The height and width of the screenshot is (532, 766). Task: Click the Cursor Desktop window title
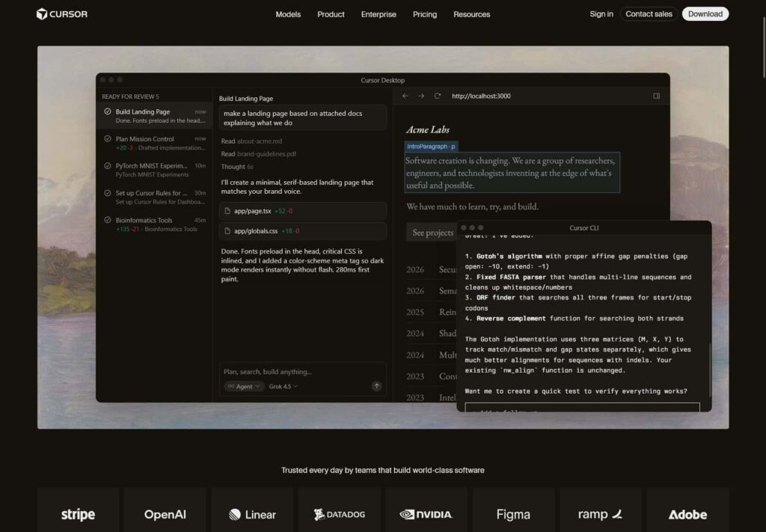pyautogui.click(x=382, y=80)
